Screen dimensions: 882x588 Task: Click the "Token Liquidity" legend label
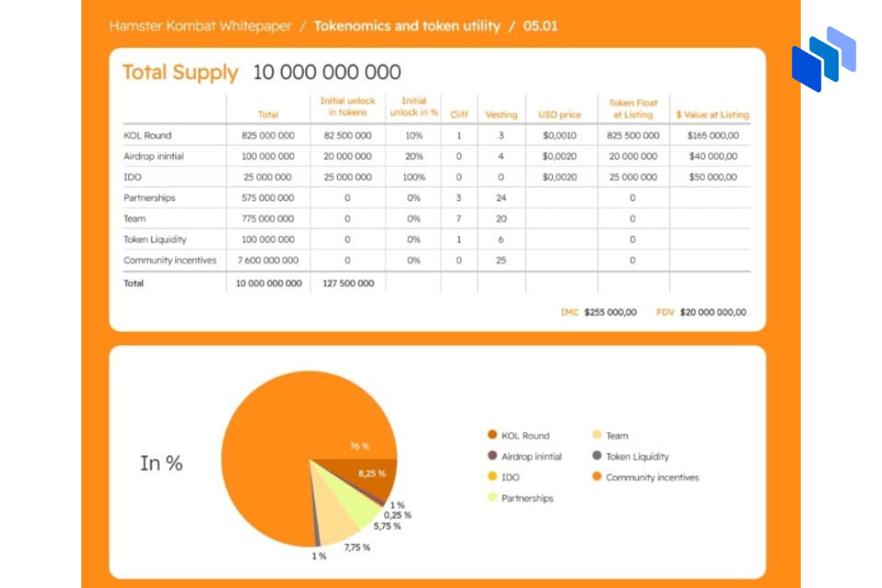[637, 457]
